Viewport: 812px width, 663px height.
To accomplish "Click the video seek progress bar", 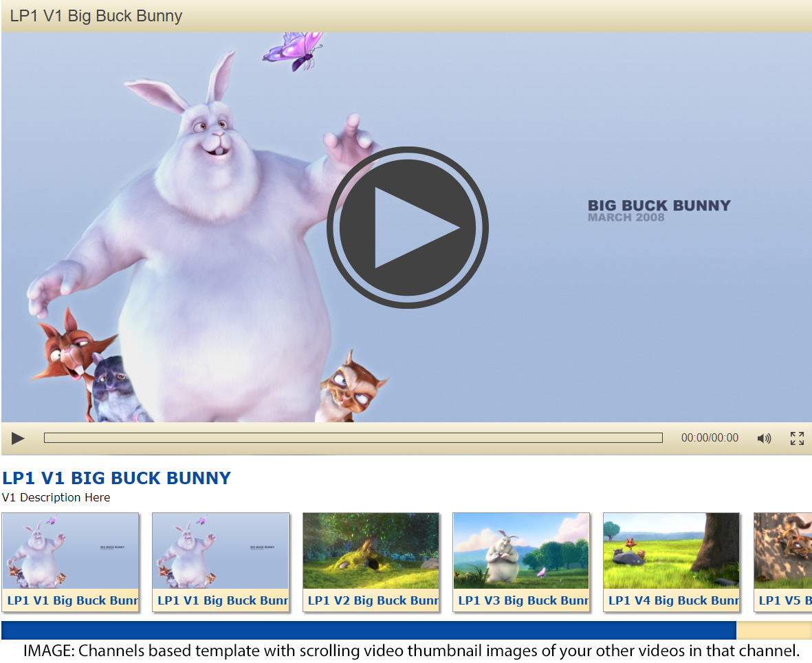I will (x=353, y=437).
